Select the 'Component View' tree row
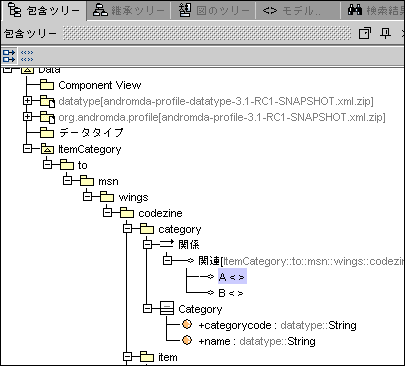 100,85
